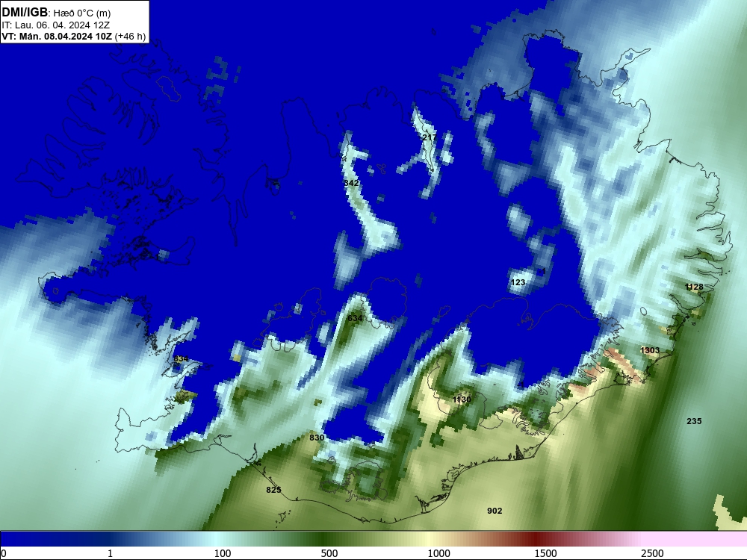The width and height of the screenshot is (747, 560).
Task: Click the legend tick label 1000
Action: 438,553
